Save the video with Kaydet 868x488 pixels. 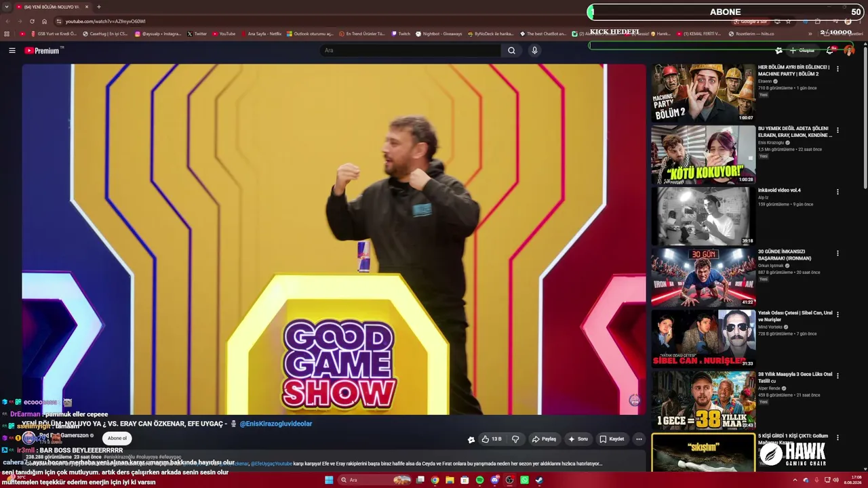(x=612, y=439)
